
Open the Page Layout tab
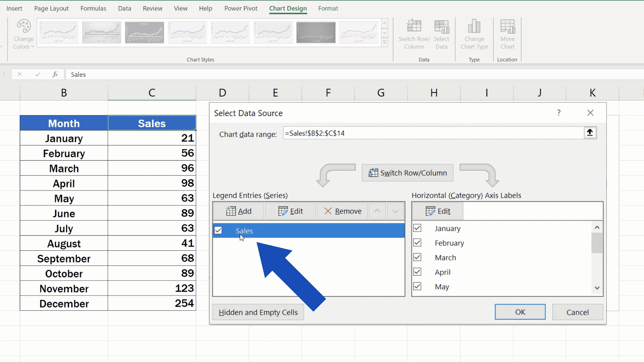coord(51,8)
